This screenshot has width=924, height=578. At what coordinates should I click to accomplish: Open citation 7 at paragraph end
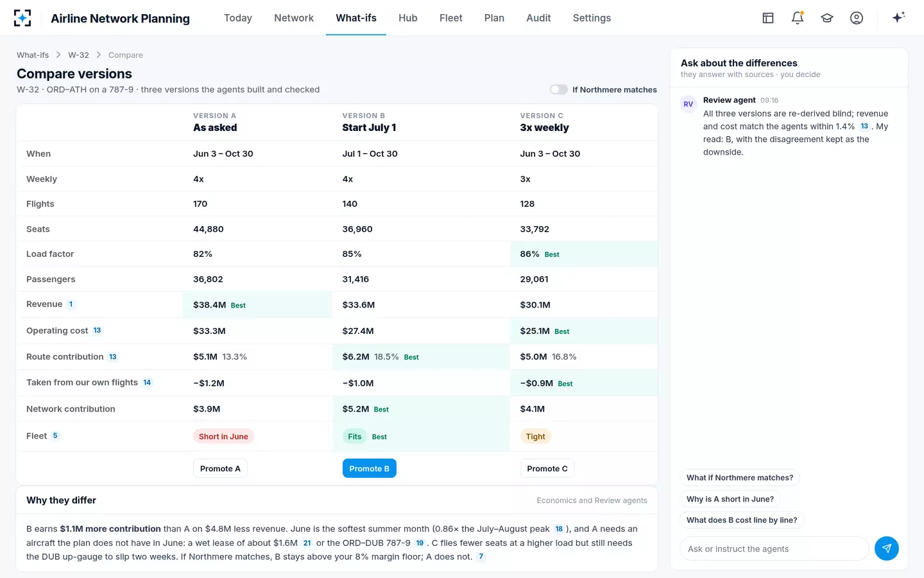481,557
